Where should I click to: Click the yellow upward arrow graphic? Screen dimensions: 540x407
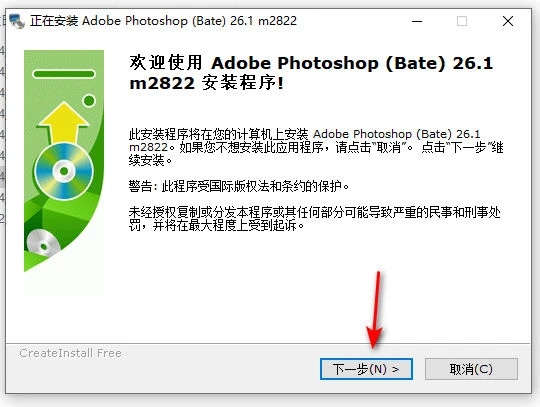coord(64,122)
